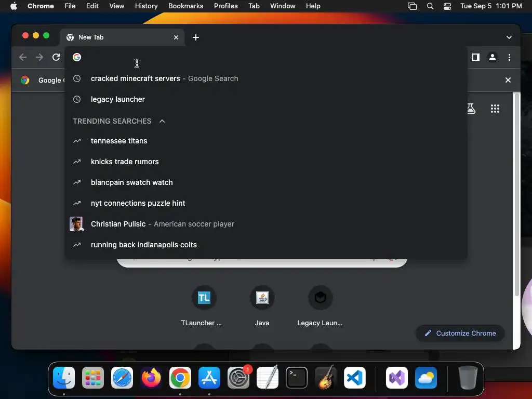This screenshot has width=532, height=399.
Task: Choose 'nyt connections puzzle hint' suggestion
Action: (266, 203)
